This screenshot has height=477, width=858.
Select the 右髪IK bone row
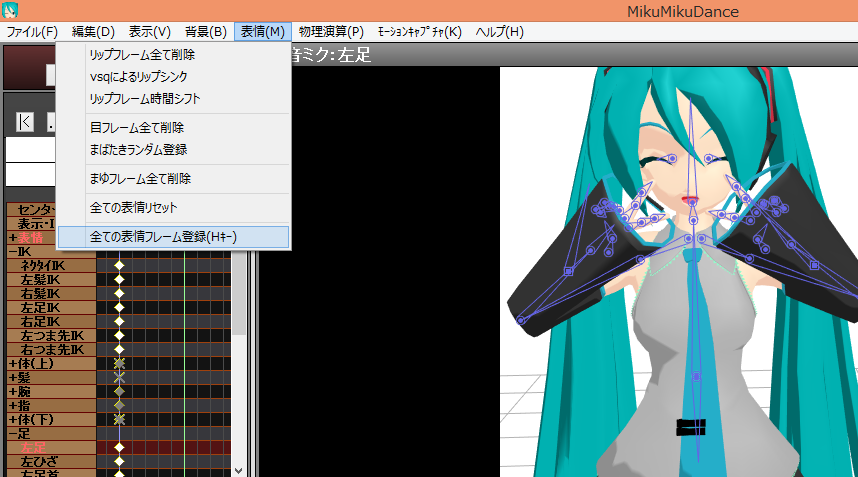tap(51, 294)
